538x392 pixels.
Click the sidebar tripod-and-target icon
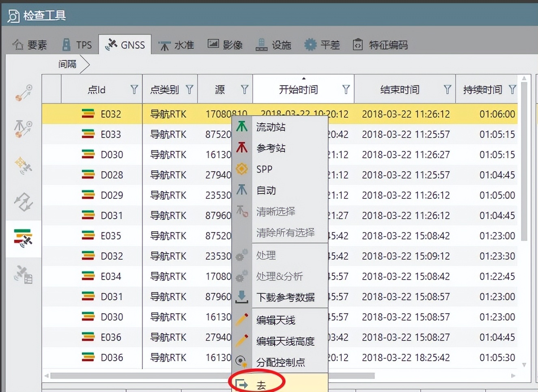click(24, 129)
